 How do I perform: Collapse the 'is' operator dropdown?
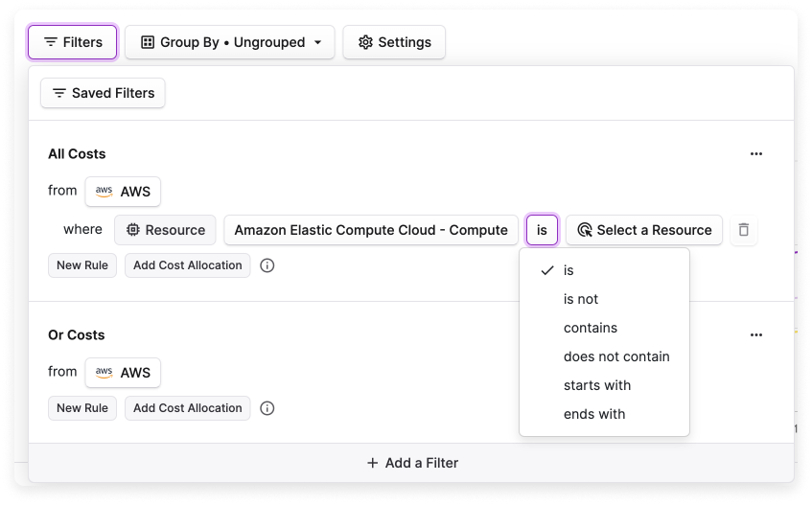coord(543,230)
